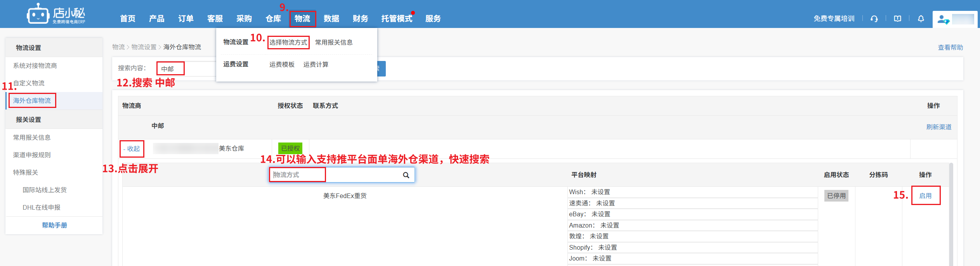Collapse the 美东仓库 row via 收起

[132, 149]
